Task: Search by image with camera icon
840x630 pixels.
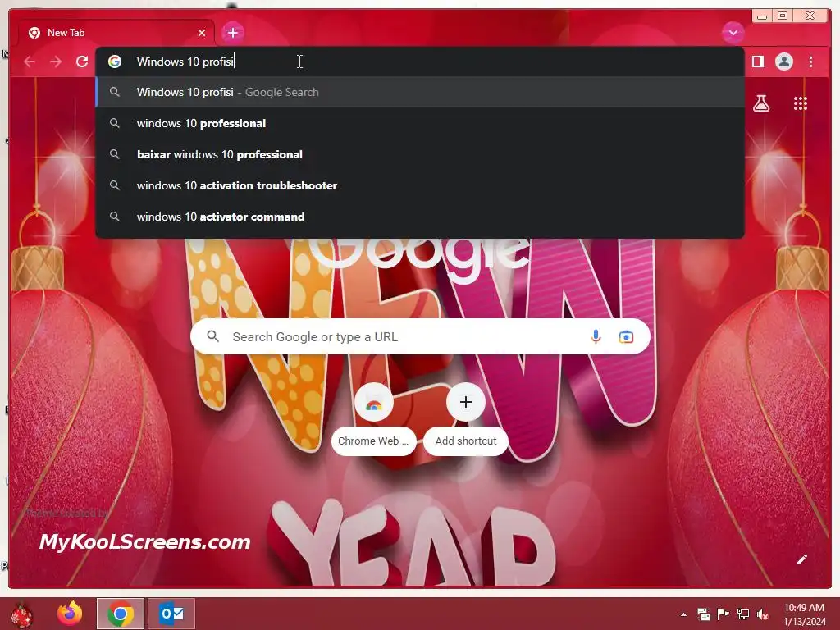Action: coord(626,336)
